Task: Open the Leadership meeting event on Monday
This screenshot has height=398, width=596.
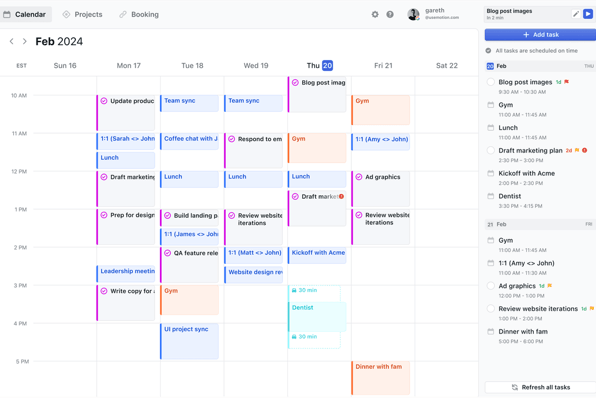Action: (x=126, y=274)
